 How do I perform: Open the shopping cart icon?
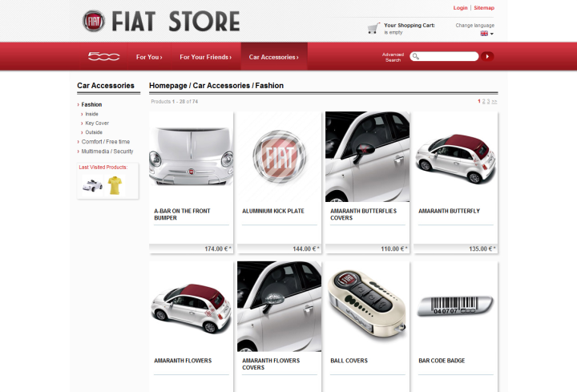coord(373,28)
